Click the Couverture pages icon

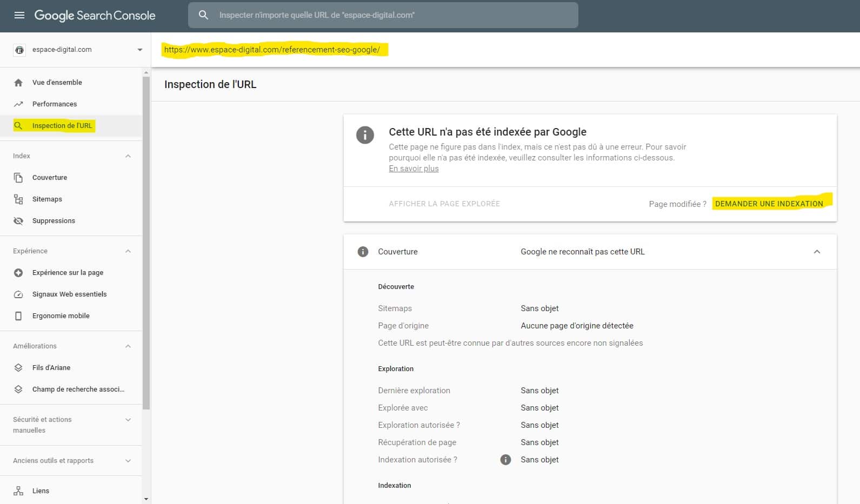click(18, 178)
